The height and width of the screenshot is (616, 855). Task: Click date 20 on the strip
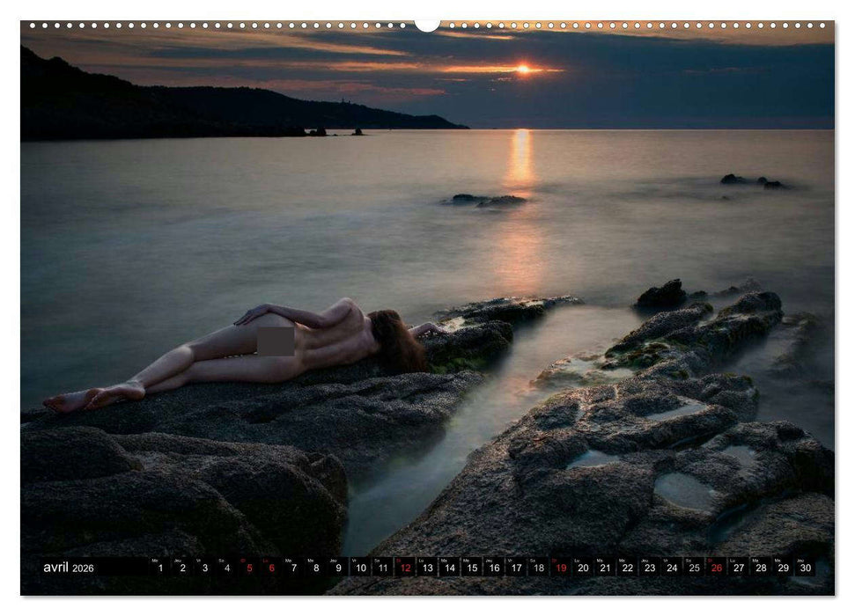coord(582,568)
